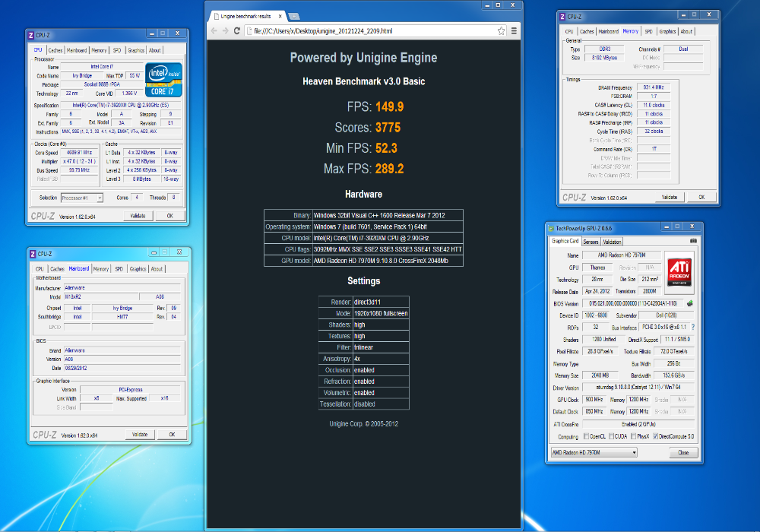Minimize the Chrome browser window

pyautogui.click(x=487, y=5)
